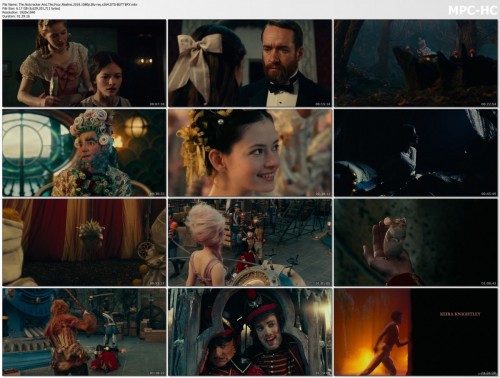Open thumbnail of man with flower hair
The height and width of the screenshot is (378, 500).
click(x=84, y=153)
